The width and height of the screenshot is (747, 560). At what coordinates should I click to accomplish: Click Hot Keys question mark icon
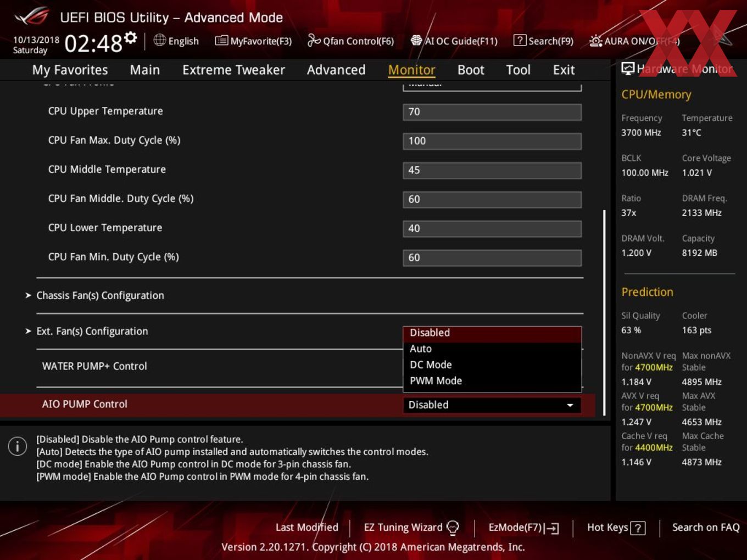coord(638,528)
